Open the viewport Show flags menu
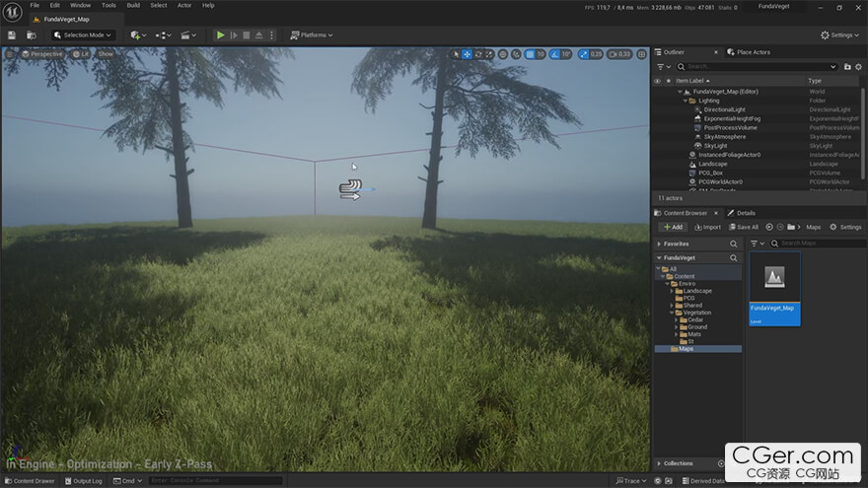 [106, 53]
